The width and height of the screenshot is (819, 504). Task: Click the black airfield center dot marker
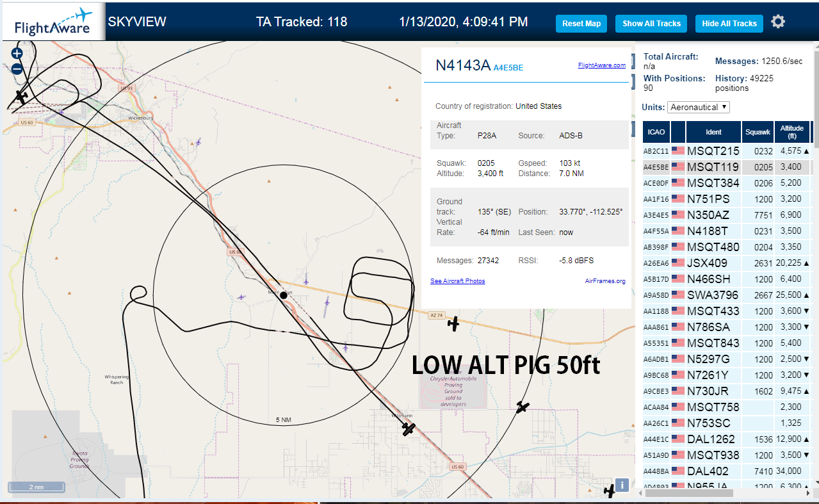(284, 295)
